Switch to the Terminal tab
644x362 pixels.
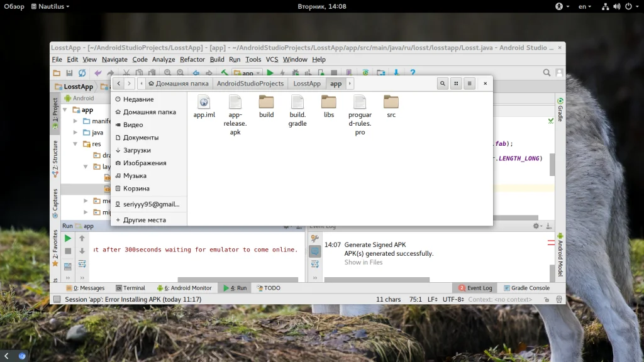(x=130, y=288)
